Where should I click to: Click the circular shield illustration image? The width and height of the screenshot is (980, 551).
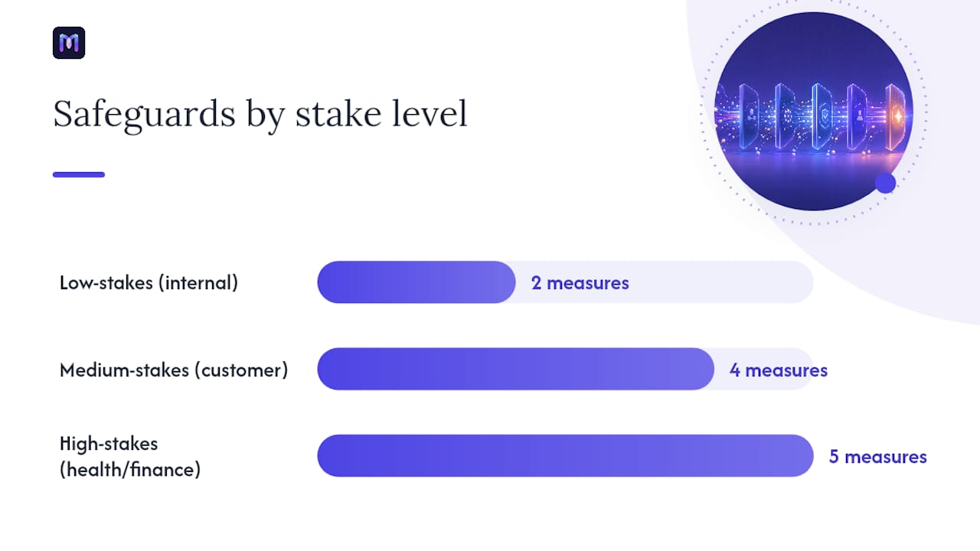point(814,111)
